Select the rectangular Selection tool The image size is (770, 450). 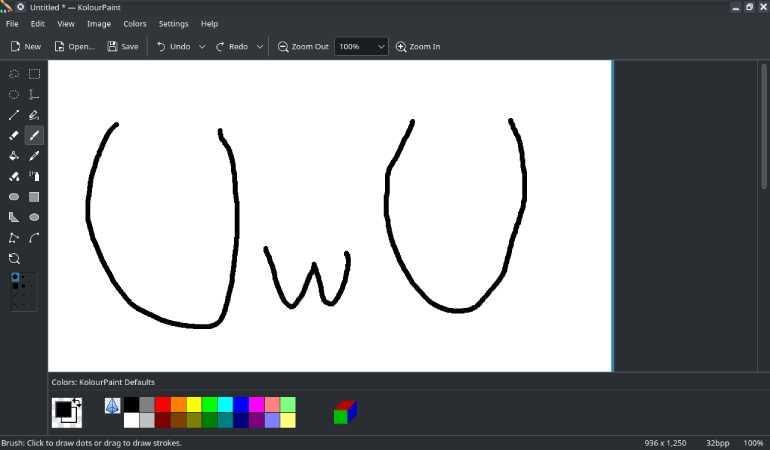[x=34, y=74]
